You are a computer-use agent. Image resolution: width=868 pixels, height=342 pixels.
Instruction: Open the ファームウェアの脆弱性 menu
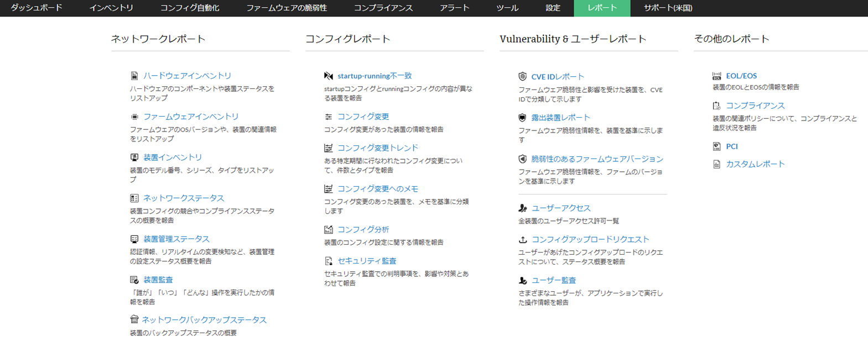(286, 8)
